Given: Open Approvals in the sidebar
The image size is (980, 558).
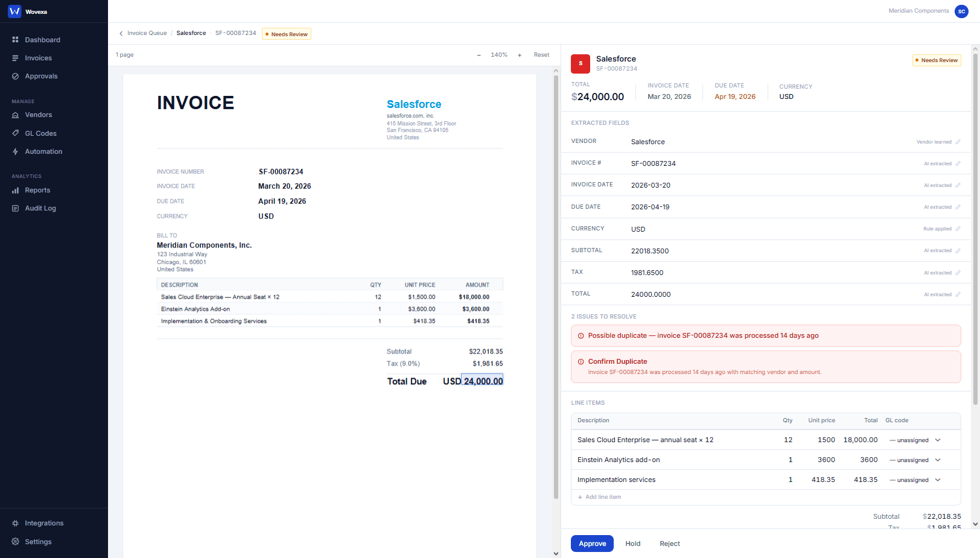Looking at the screenshot, I should coord(40,76).
